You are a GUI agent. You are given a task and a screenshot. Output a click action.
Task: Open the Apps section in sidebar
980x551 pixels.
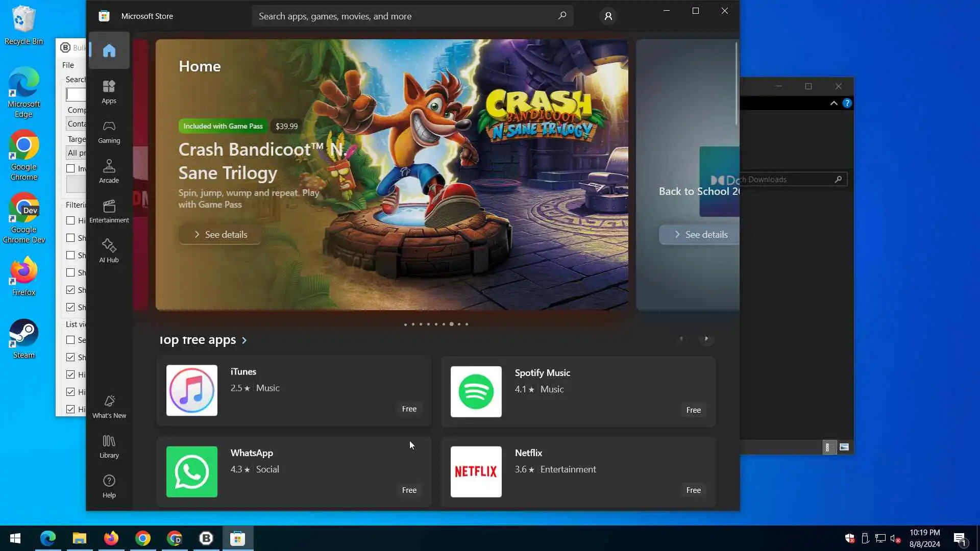109,92
